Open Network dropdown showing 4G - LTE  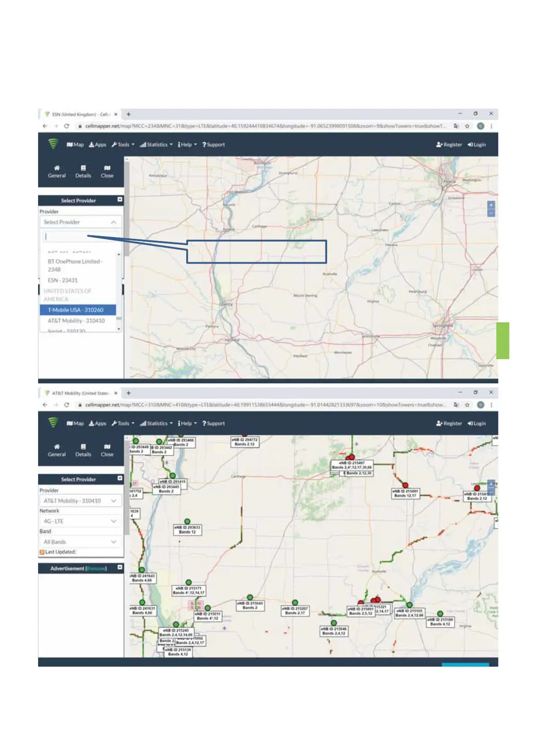(x=81, y=521)
